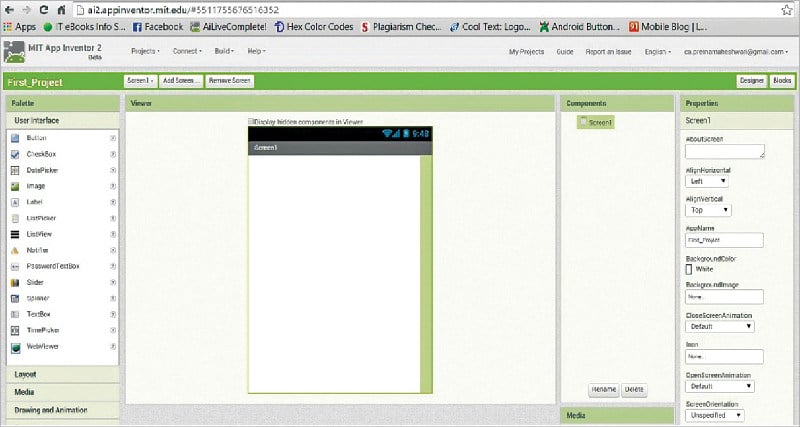Click the Add Screen button
This screenshot has height=427, width=800.
181,81
